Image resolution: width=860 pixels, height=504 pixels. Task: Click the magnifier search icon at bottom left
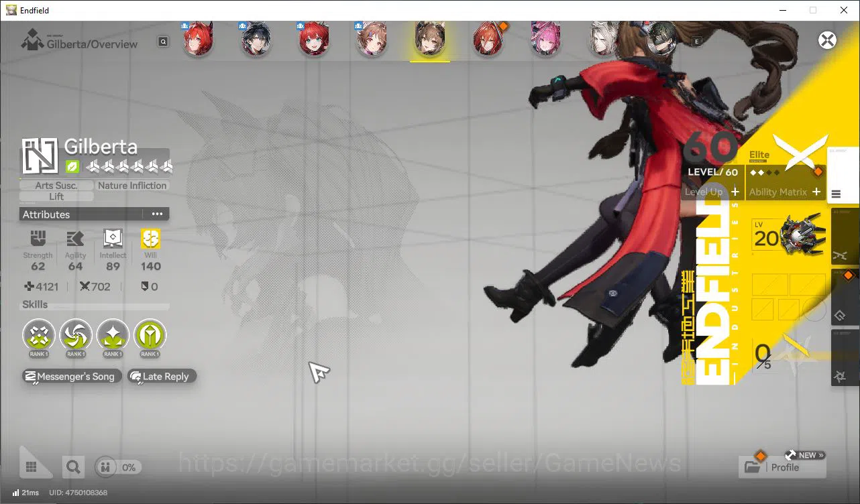click(73, 466)
